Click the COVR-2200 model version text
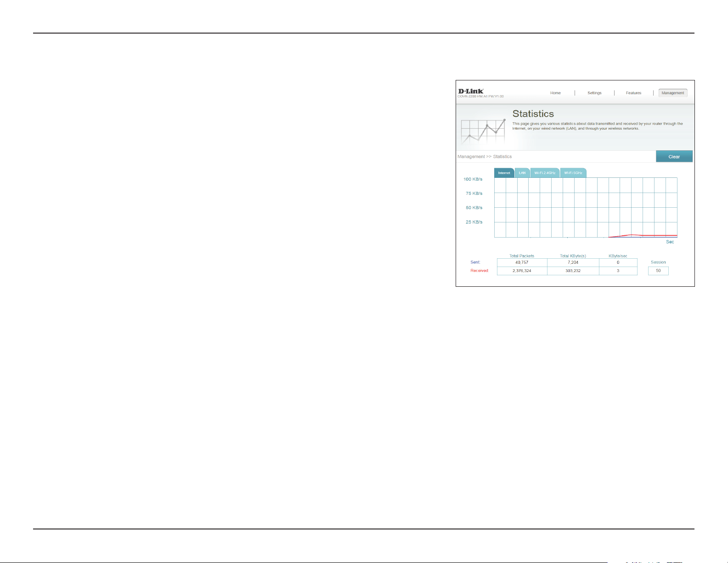 pyautogui.click(x=480, y=97)
